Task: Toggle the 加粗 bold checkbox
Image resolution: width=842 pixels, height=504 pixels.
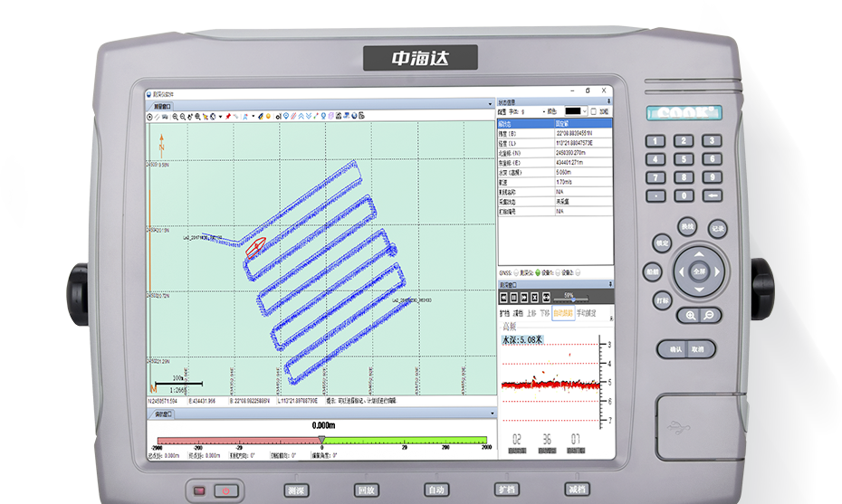Action: (x=594, y=111)
